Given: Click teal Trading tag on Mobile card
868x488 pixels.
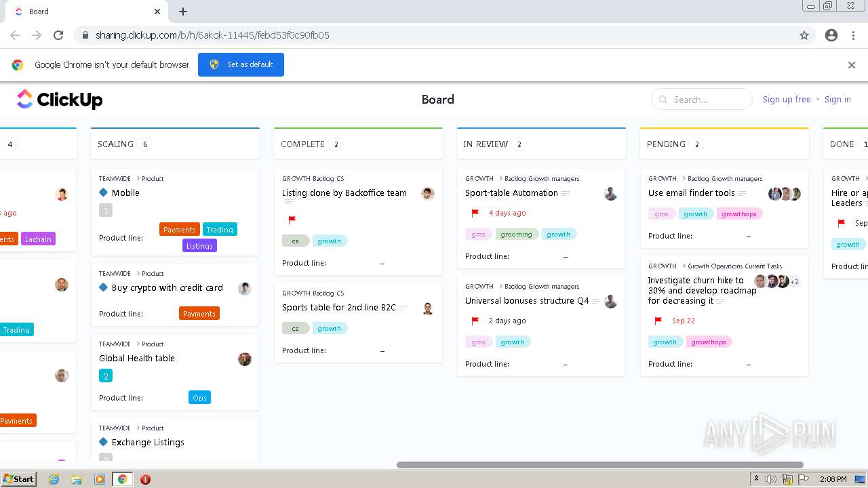Looking at the screenshot, I should [220, 229].
